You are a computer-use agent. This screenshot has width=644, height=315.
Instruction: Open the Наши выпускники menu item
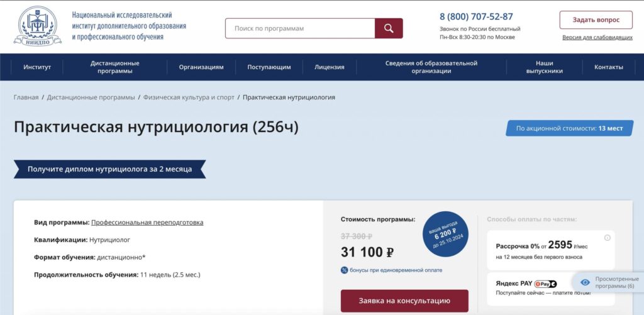click(x=544, y=67)
